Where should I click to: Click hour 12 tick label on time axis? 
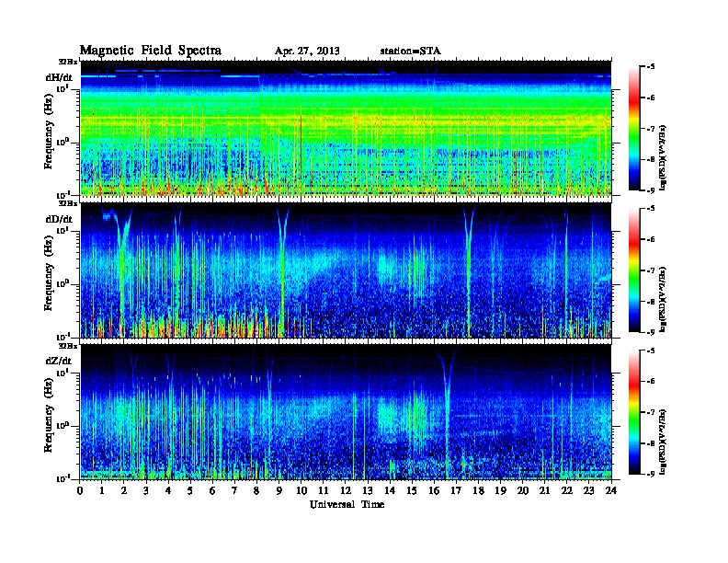click(346, 490)
